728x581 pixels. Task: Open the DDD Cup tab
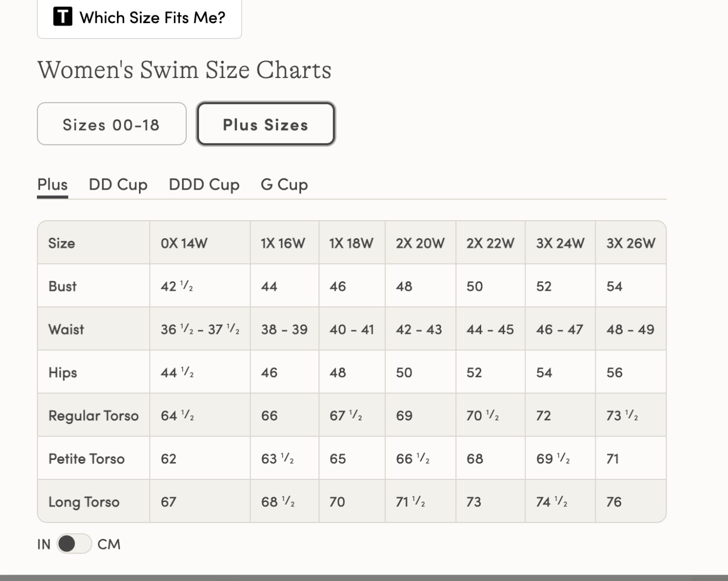(204, 185)
